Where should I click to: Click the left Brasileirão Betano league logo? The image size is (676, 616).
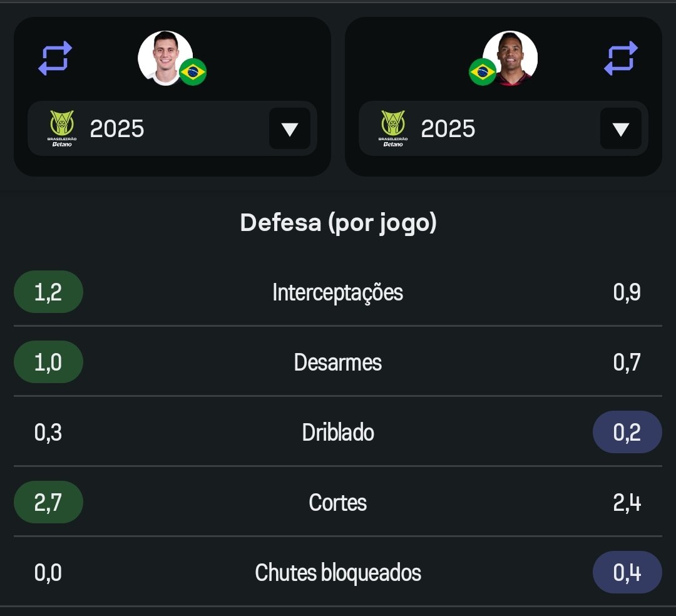(x=61, y=128)
